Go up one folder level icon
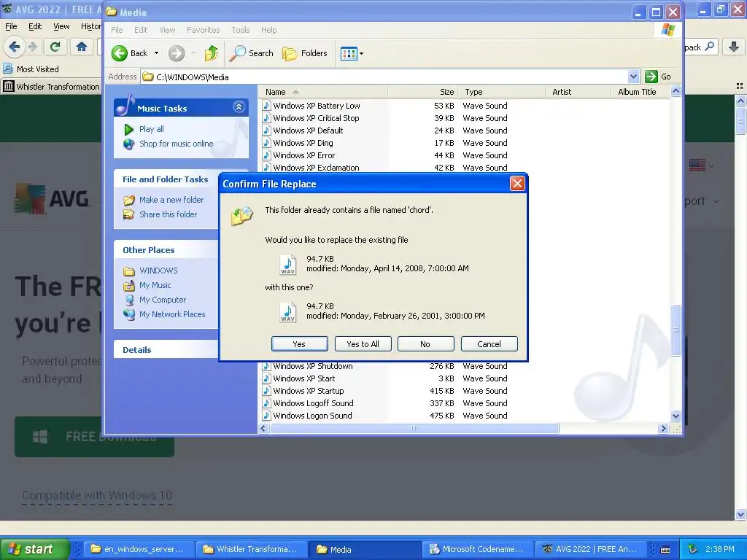The image size is (747, 560). [x=211, y=53]
